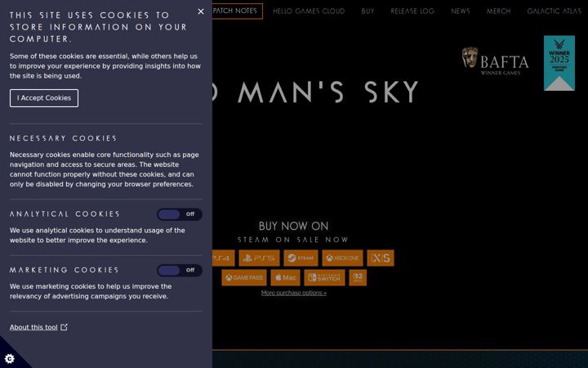Click the Steam On Sale Now text
Screen dimensions: 588x368
(x=293, y=240)
